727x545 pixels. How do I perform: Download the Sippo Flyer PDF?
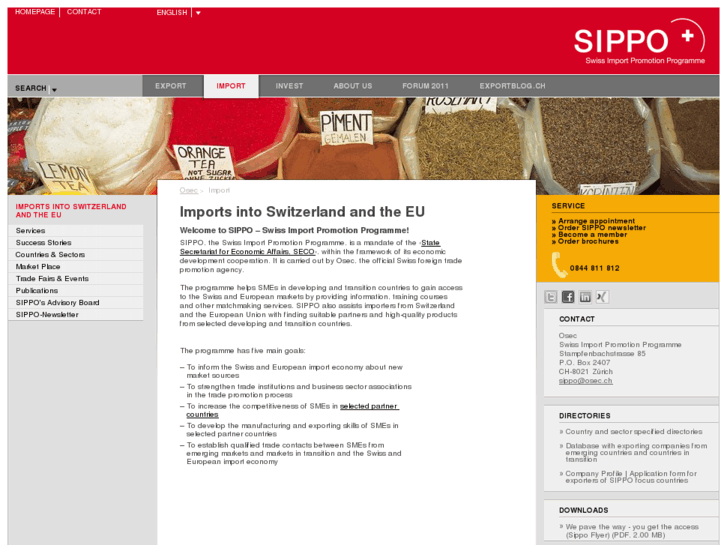pos(631,531)
